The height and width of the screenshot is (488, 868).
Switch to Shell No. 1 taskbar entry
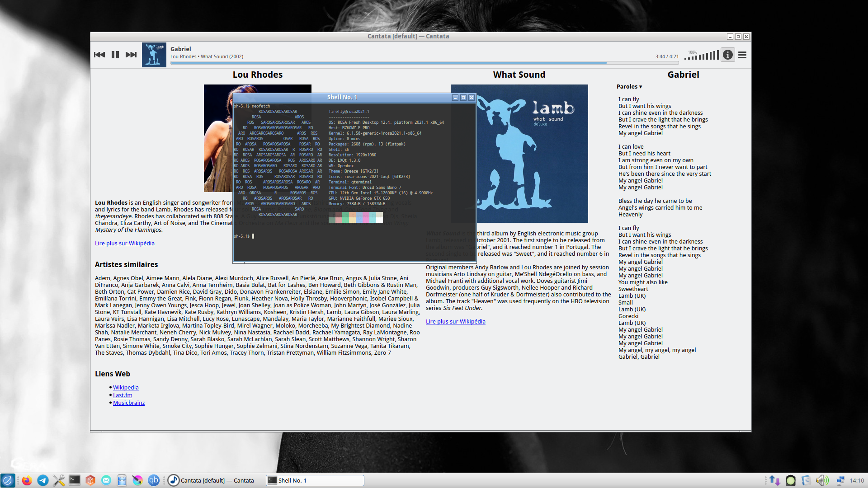pos(315,480)
